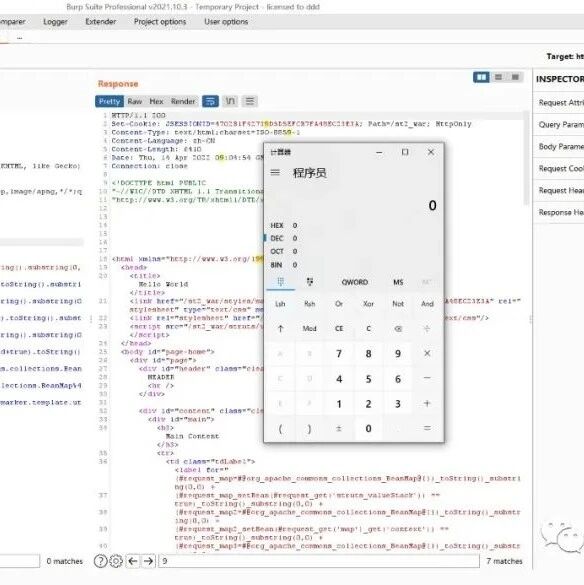The height and width of the screenshot is (585, 584).
Task: Click calculator Or button
Action: coord(339,304)
